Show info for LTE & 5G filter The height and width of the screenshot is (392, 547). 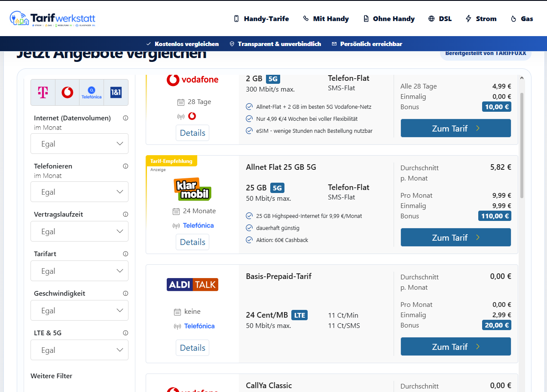click(125, 333)
